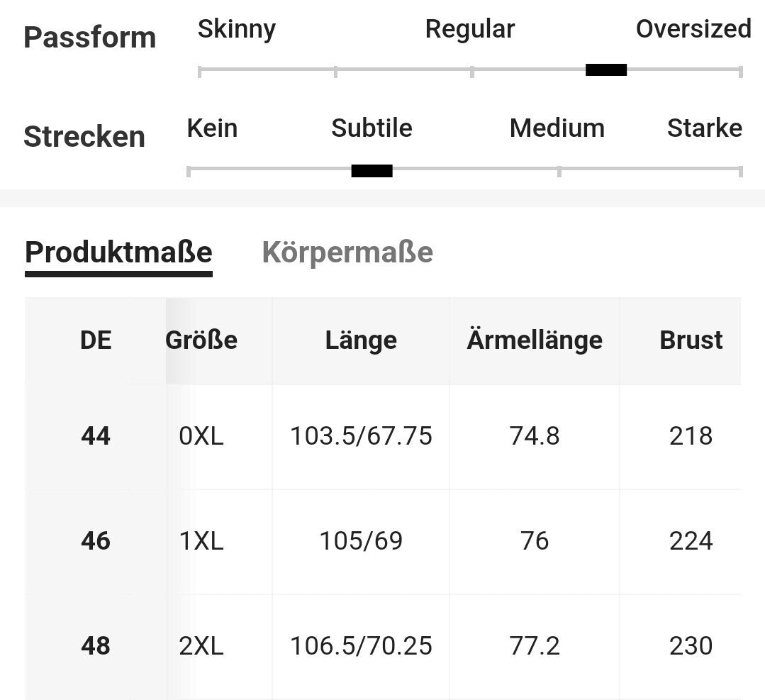
Task: Select the DE size 48 cell
Action: 96,646
